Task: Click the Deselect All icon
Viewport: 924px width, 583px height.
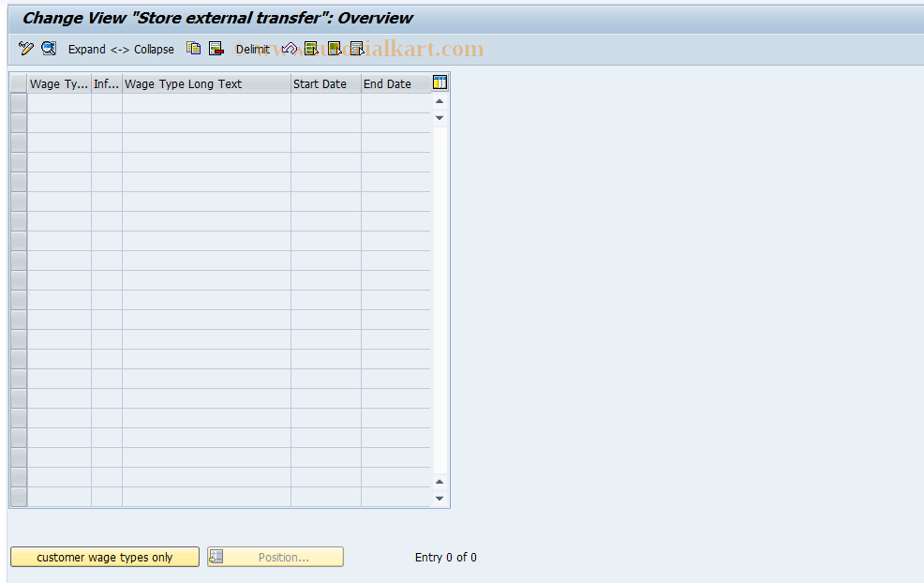Action: tap(356, 49)
